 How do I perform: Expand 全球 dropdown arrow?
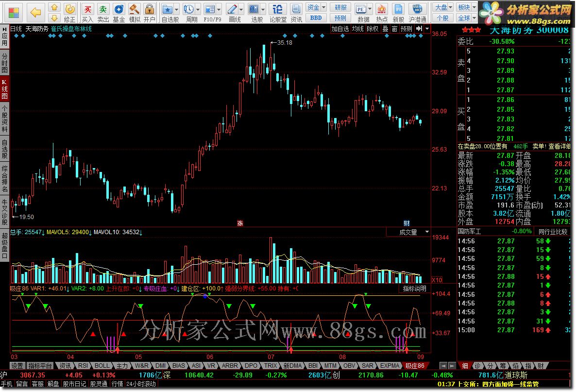click(x=474, y=17)
